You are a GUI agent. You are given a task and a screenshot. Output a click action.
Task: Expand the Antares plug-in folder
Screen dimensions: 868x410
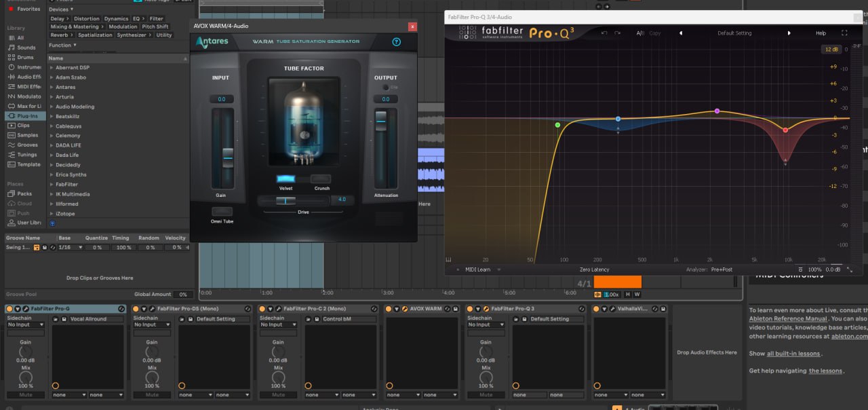click(x=51, y=88)
